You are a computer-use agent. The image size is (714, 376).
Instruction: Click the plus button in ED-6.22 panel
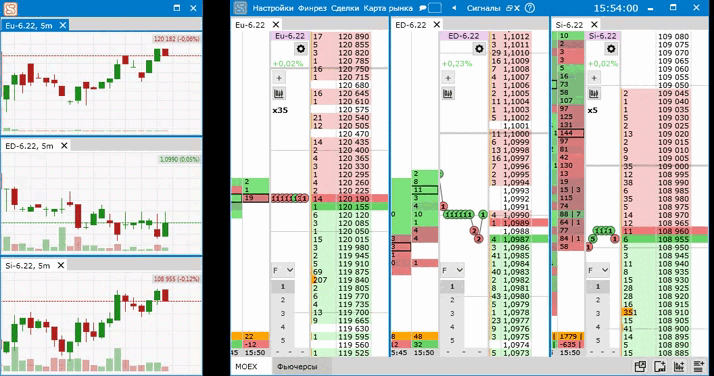[x=448, y=78]
